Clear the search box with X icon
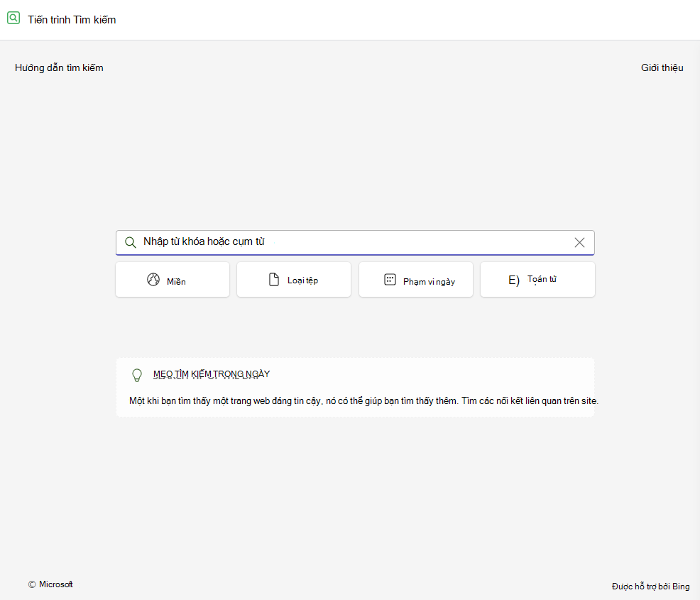 point(579,242)
